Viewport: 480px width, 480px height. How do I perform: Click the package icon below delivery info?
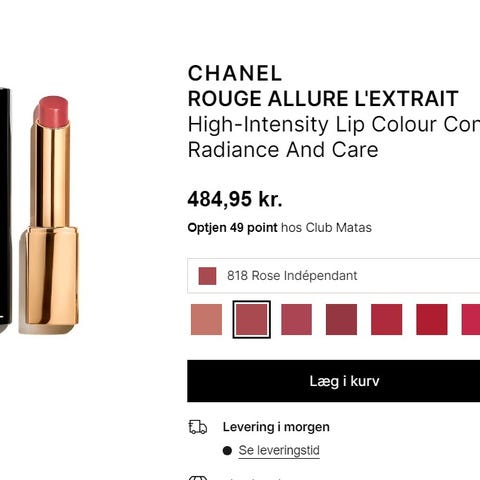click(198, 478)
